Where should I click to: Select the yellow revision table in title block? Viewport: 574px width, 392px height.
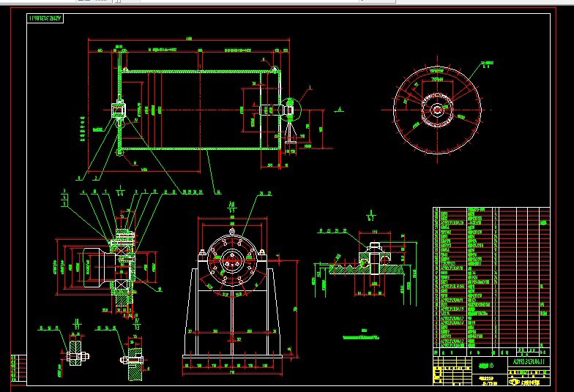(452, 370)
